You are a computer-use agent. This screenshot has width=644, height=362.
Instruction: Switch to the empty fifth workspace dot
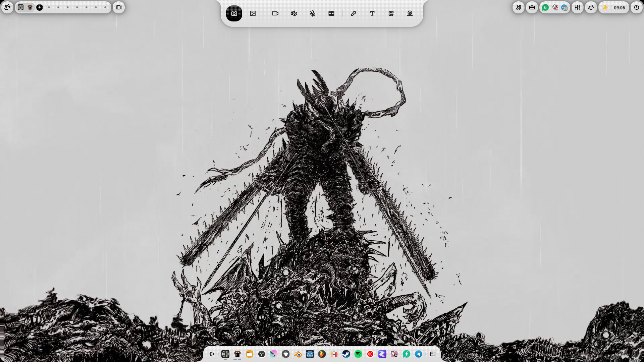58,7
